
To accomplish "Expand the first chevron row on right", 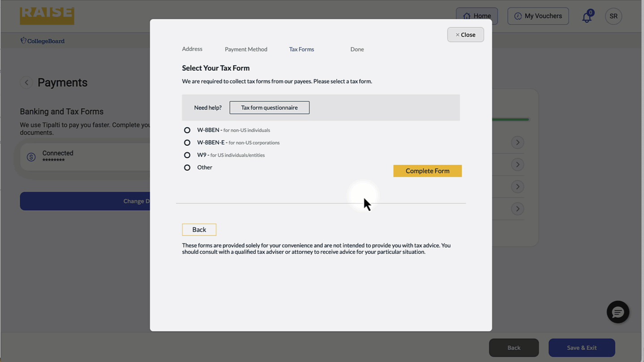I will coord(517,143).
